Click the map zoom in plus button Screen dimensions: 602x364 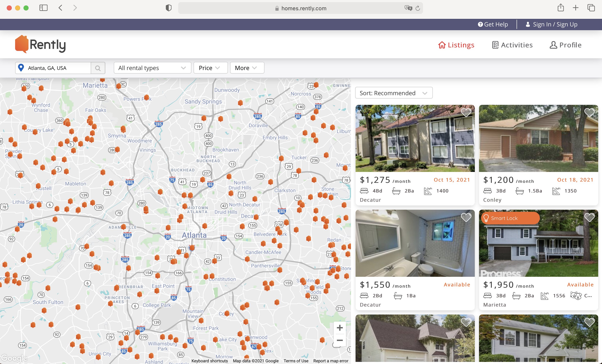pos(340,328)
